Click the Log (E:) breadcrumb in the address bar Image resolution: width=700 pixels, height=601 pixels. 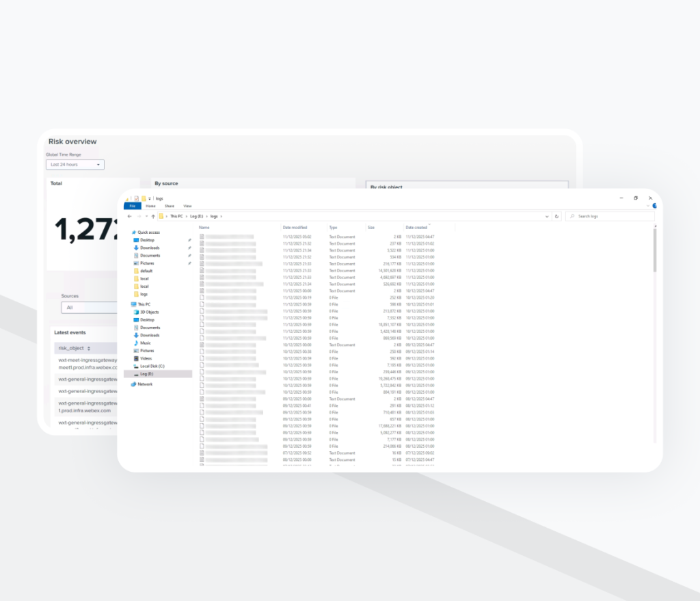(197, 217)
